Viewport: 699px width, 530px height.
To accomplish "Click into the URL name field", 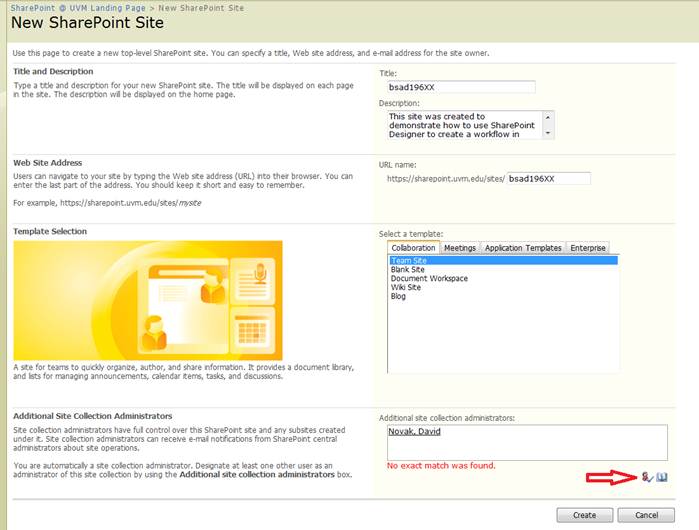I will tap(548, 179).
